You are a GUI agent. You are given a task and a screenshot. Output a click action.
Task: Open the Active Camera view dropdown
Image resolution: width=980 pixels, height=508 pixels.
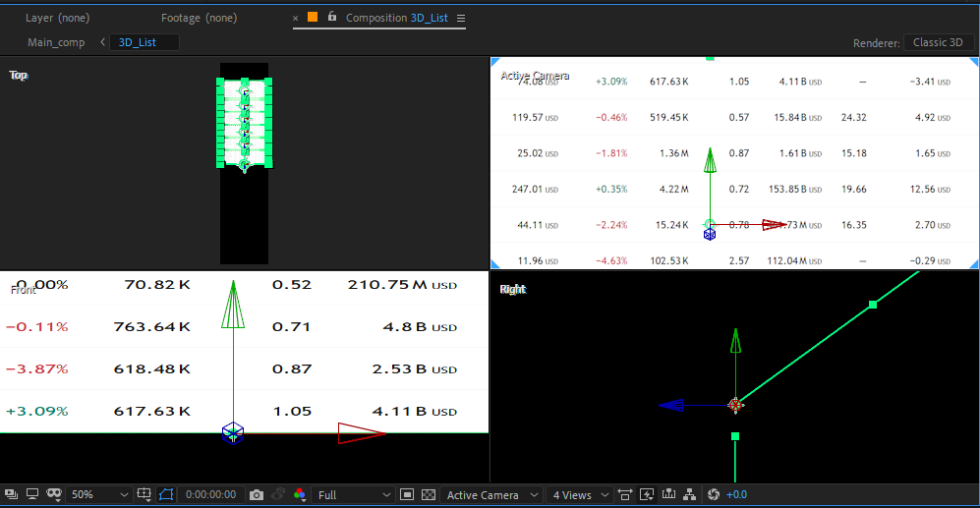coord(491,495)
